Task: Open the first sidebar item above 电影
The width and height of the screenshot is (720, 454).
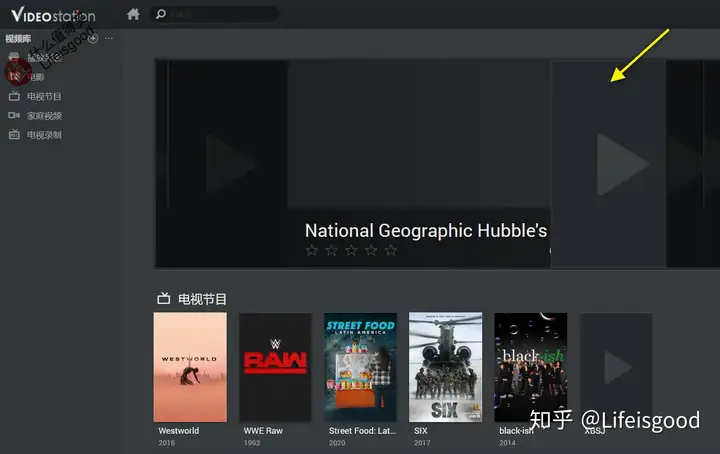Action: [x=35, y=57]
